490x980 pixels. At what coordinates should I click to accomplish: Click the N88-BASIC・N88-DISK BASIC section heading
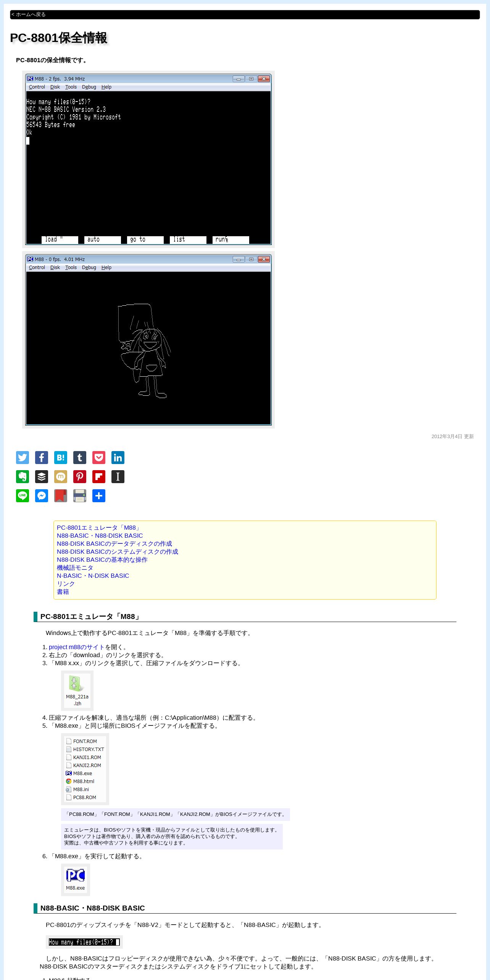[x=93, y=908]
